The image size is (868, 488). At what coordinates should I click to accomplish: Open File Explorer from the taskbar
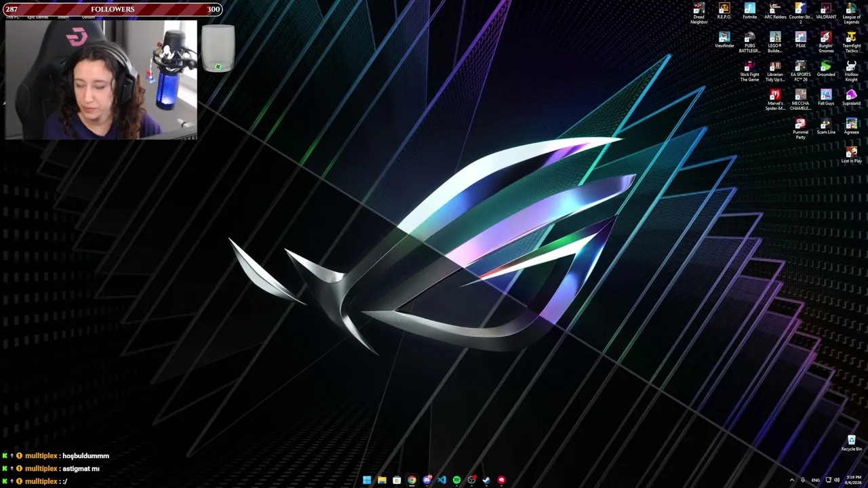pos(382,480)
